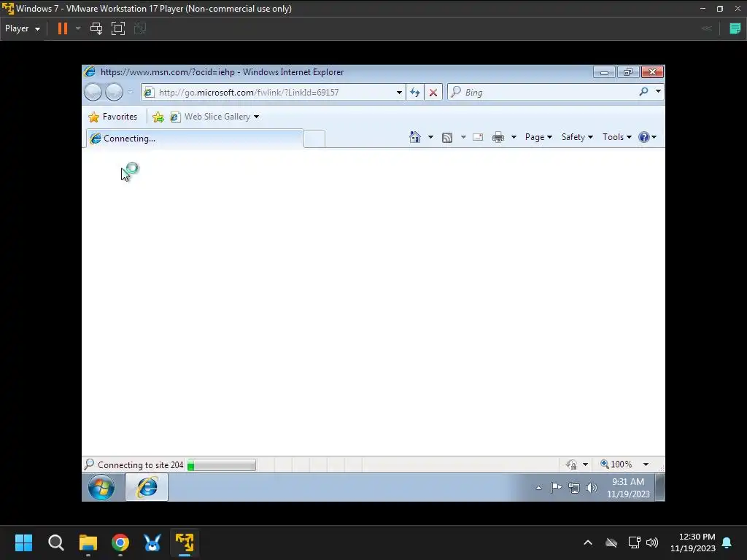Open the Tools menu
The width and height of the screenshot is (747, 560).
pyautogui.click(x=617, y=137)
